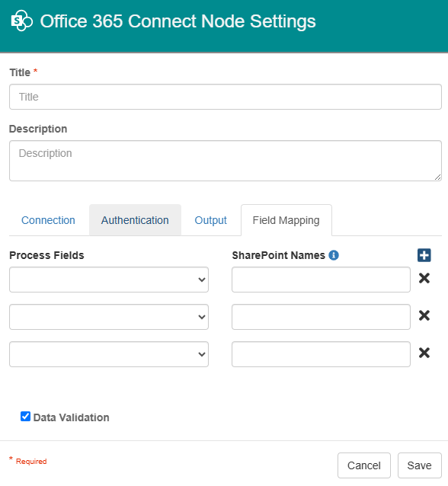The width and height of the screenshot is (448, 486).
Task: Click the second SharePoint Names input
Action: pos(321,317)
